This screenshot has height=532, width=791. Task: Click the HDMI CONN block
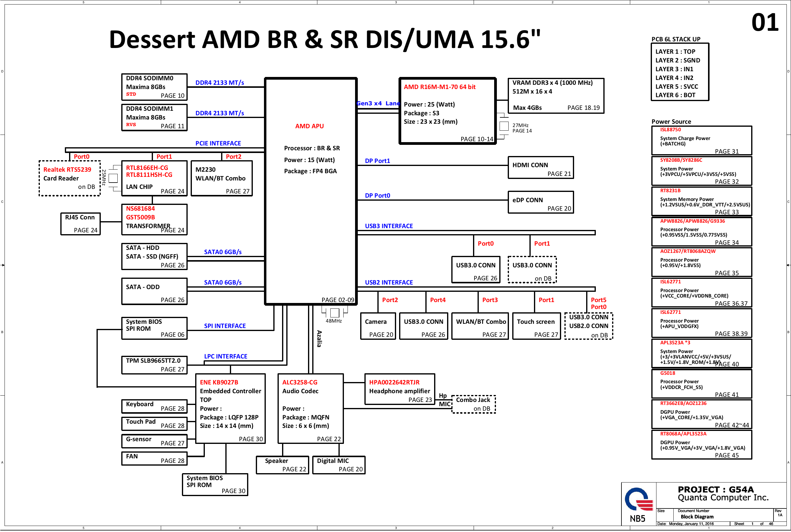[541, 167]
